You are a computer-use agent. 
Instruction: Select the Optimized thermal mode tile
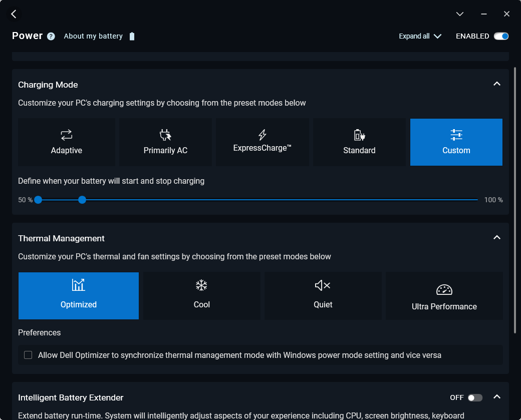79,295
